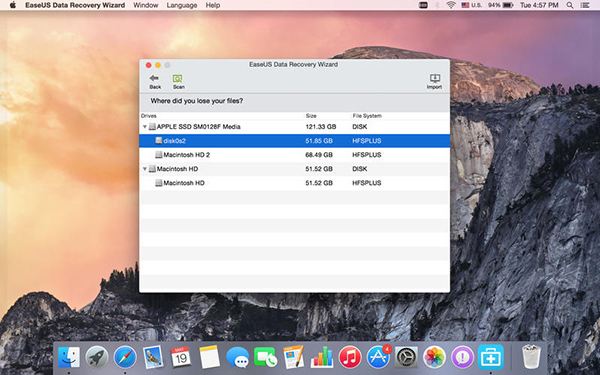Open App Store from the Dock
The width and height of the screenshot is (600, 375).
point(378,357)
